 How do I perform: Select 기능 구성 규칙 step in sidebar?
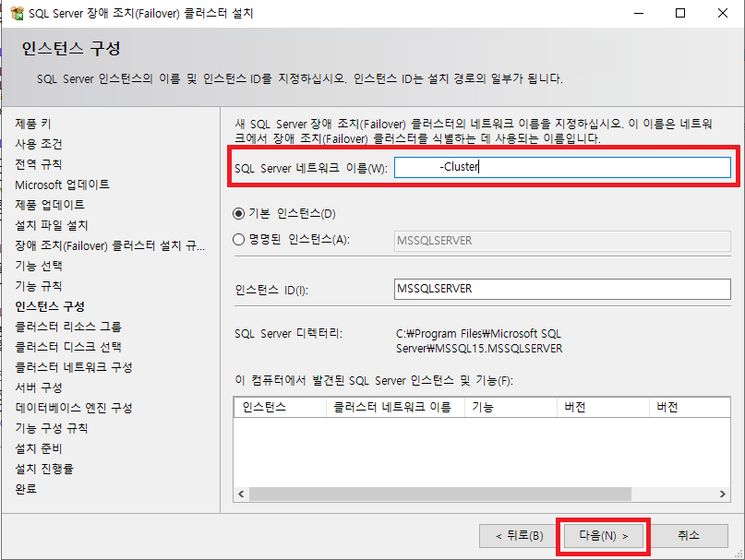52,428
